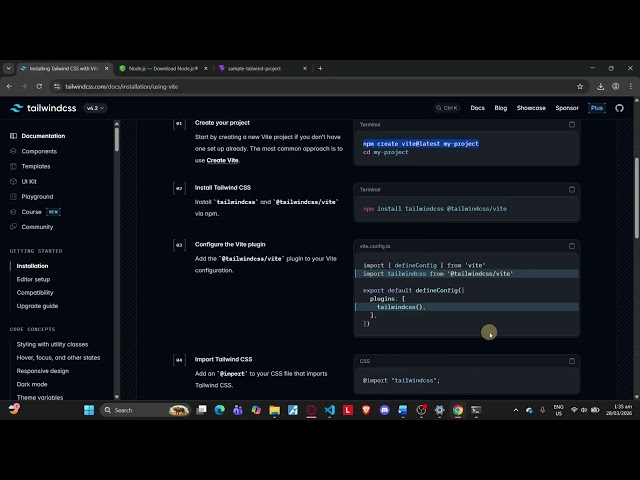Open the tab search dropdown
Screen dimensions: 640x480
click(x=8, y=69)
